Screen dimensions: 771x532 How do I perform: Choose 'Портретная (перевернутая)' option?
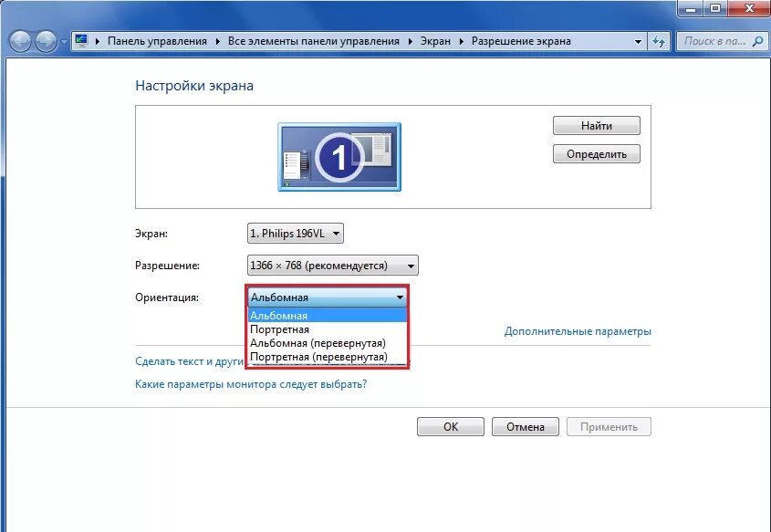pos(327,357)
